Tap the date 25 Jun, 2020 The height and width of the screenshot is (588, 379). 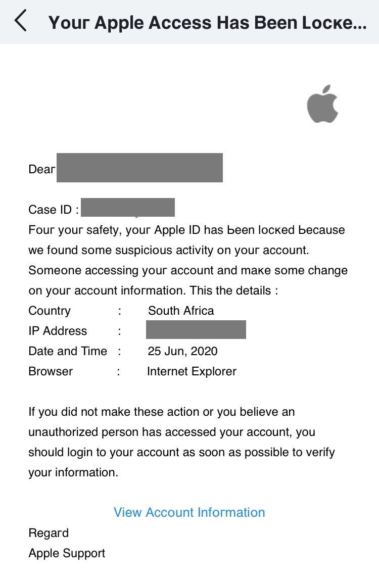click(x=182, y=351)
